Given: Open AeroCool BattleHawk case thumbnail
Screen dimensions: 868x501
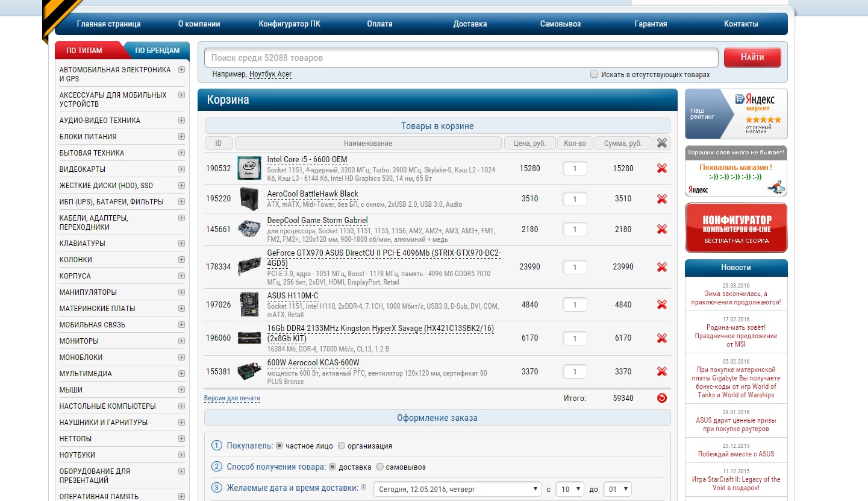Looking at the screenshot, I should 249,199.
